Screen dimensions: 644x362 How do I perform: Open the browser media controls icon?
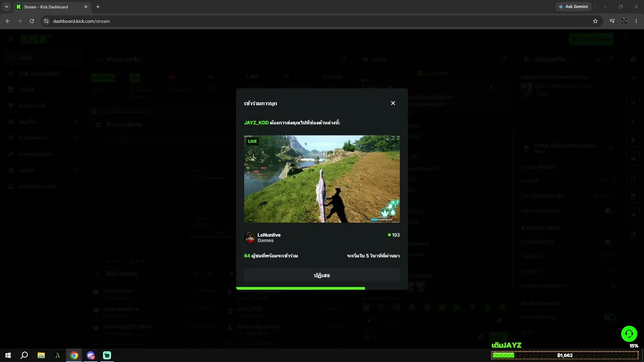[x=612, y=21]
